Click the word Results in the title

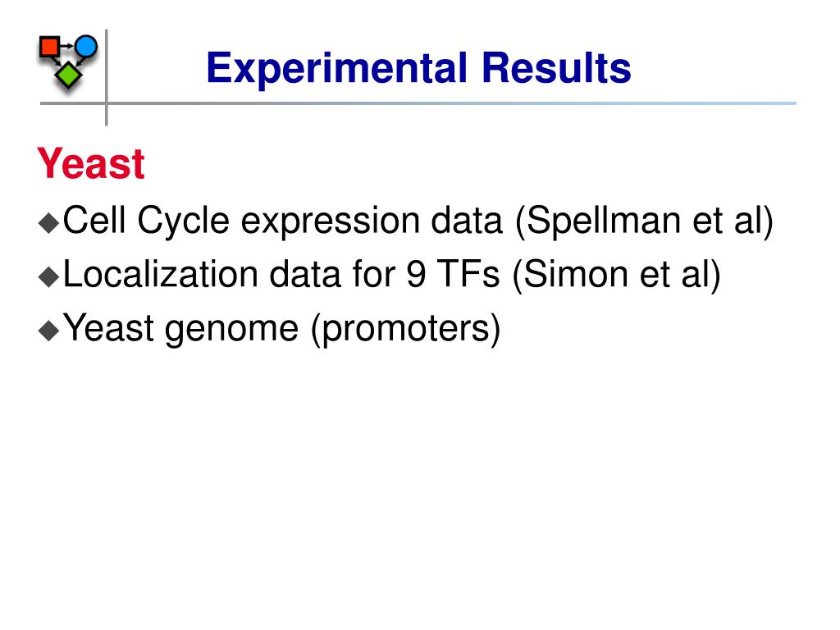click(556, 67)
